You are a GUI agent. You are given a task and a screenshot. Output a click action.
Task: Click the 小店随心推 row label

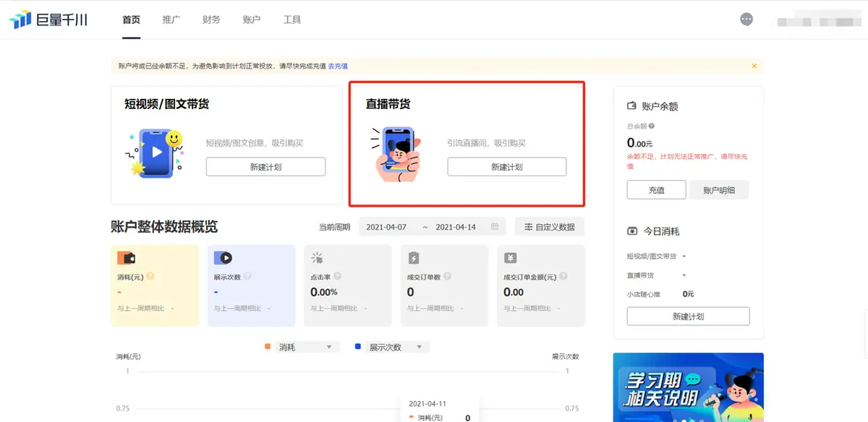point(644,294)
